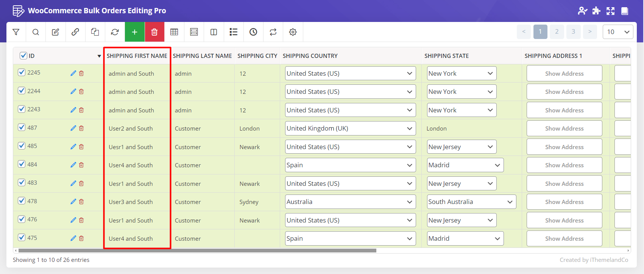Click the search magnifier icon in toolbar
This screenshot has width=644, height=274.
(x=36, y=32)
